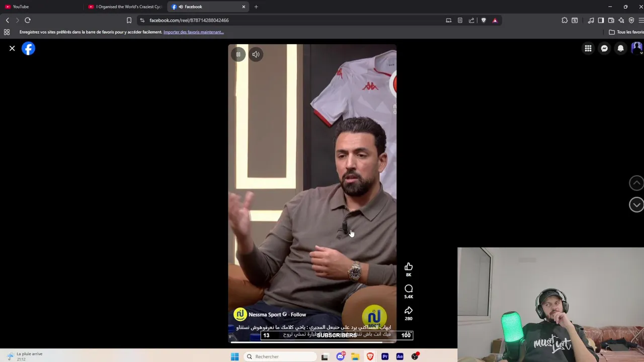Follow Nessma Sport page
644x362 pixels.
click(x=298, y=315)
